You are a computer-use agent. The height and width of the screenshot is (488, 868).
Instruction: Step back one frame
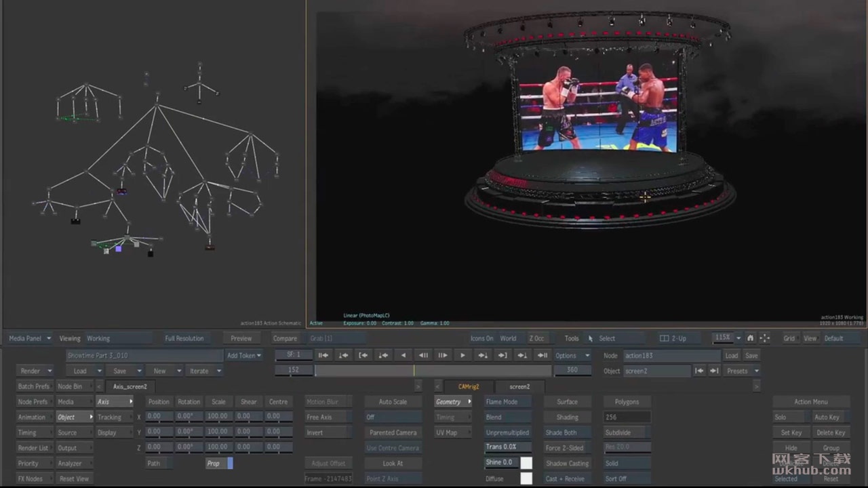click(423, 355)
